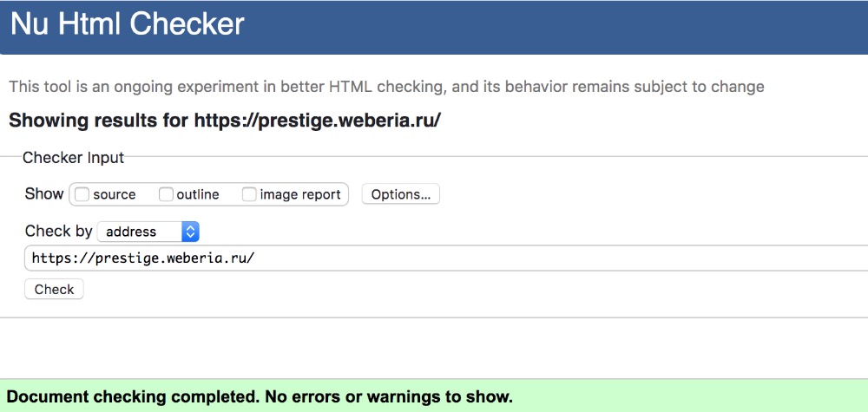
Task: Toggle the outline checkbox
Action: click(166, 195)
